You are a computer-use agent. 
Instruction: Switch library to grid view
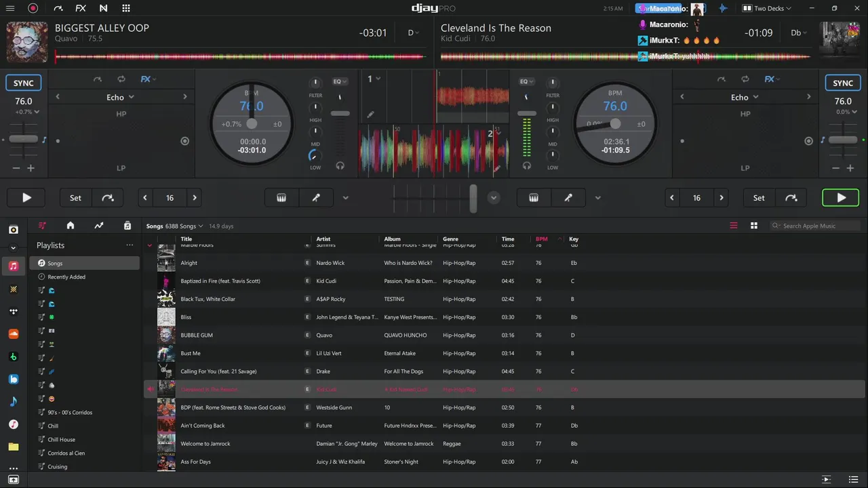pos(753,226)
